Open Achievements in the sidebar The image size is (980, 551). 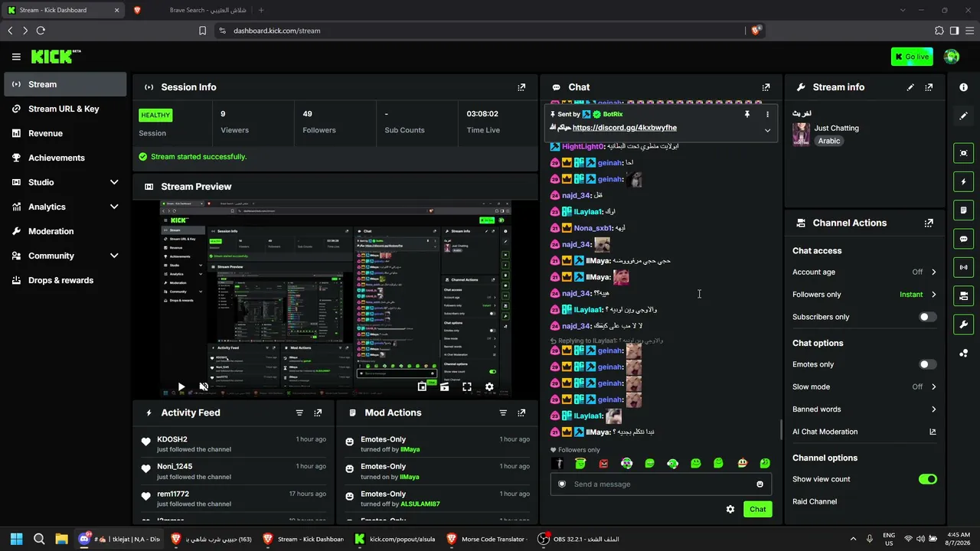click(65, 158)
